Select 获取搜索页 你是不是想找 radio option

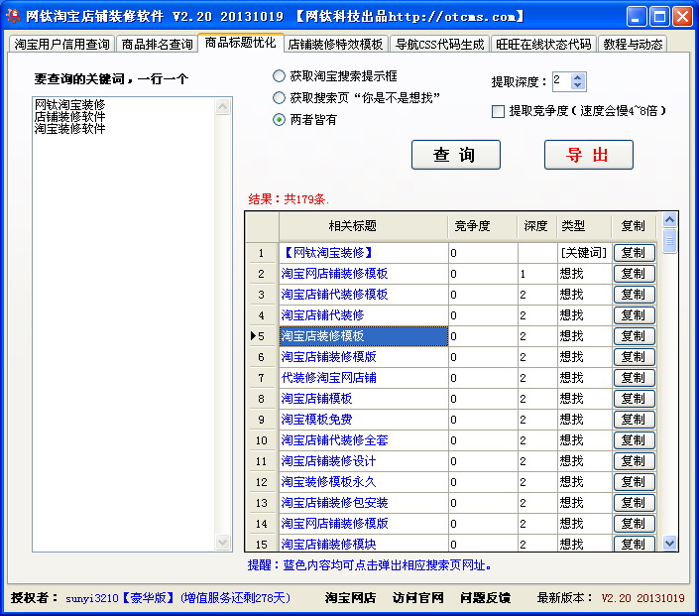(280, 98)
